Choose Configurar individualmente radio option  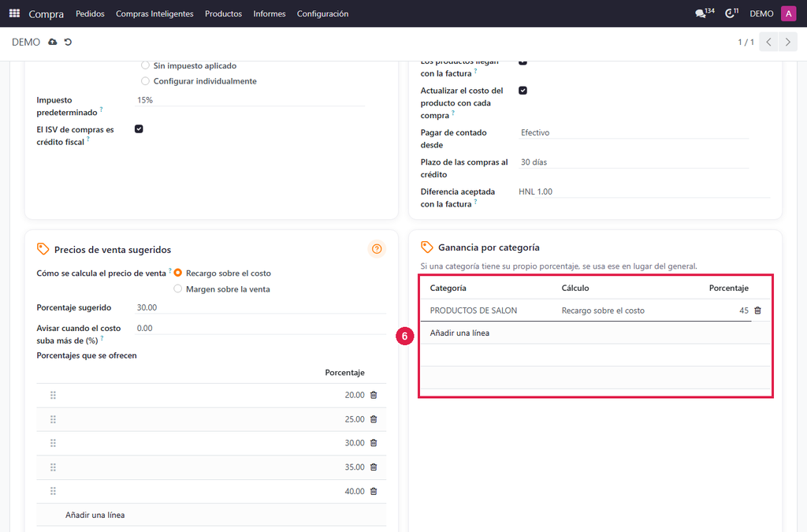coord(145,80)
